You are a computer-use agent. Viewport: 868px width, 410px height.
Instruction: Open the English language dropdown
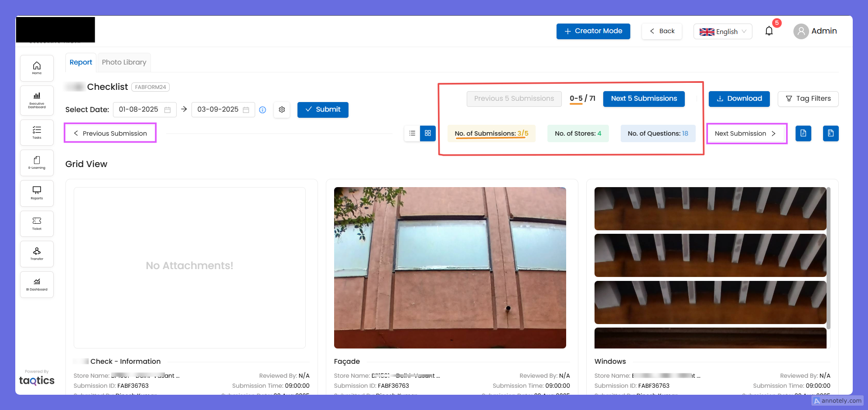(722, 31)
